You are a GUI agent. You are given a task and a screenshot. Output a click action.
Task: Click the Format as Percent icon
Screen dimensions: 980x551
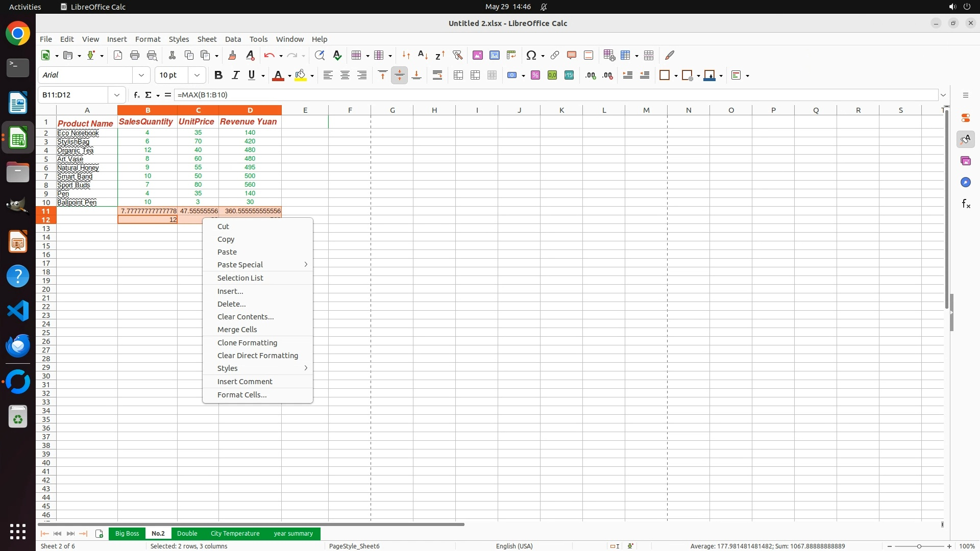tap(535, 75)
